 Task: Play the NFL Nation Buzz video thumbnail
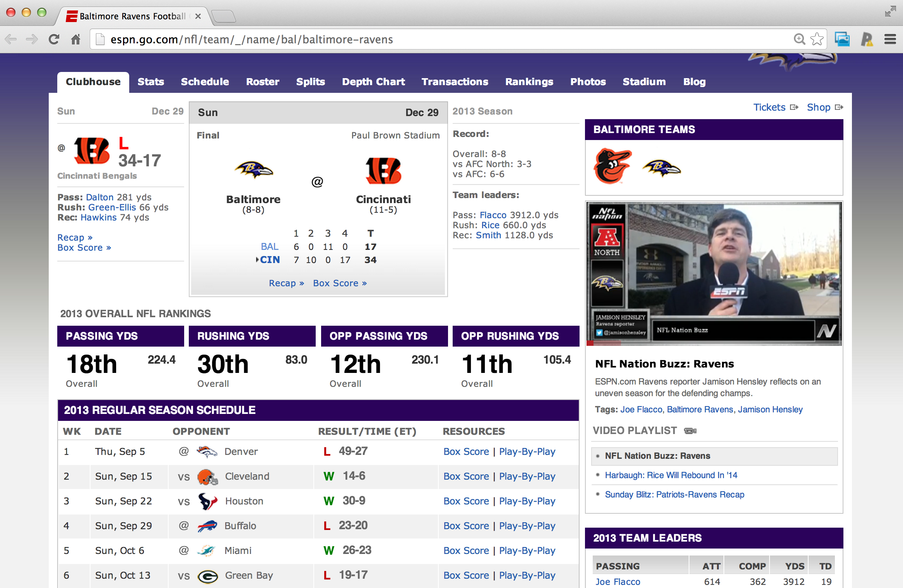coord(714,273)
